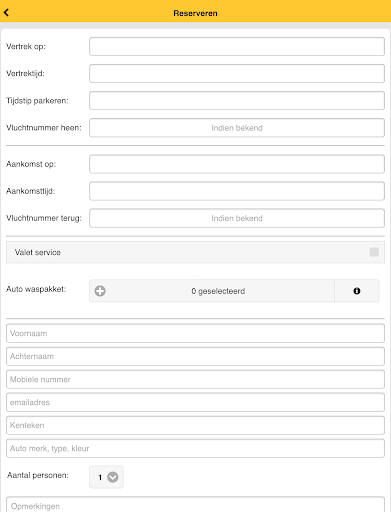The height and width of the screenshot is (512, 391).
Task: Go back using the header arrow
Action: pyautogui.click(x=6, y=13)
